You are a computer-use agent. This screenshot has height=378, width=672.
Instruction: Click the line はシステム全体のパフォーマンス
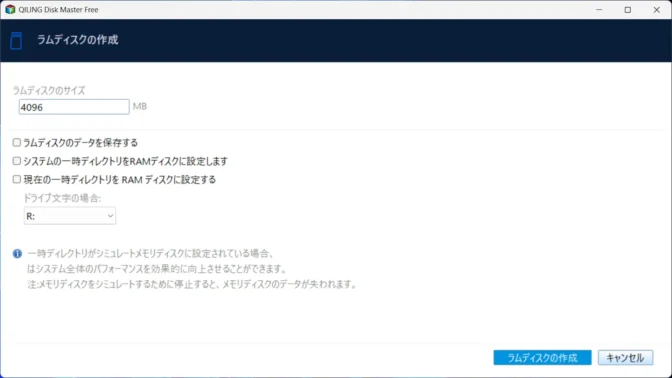coord(157,269)
